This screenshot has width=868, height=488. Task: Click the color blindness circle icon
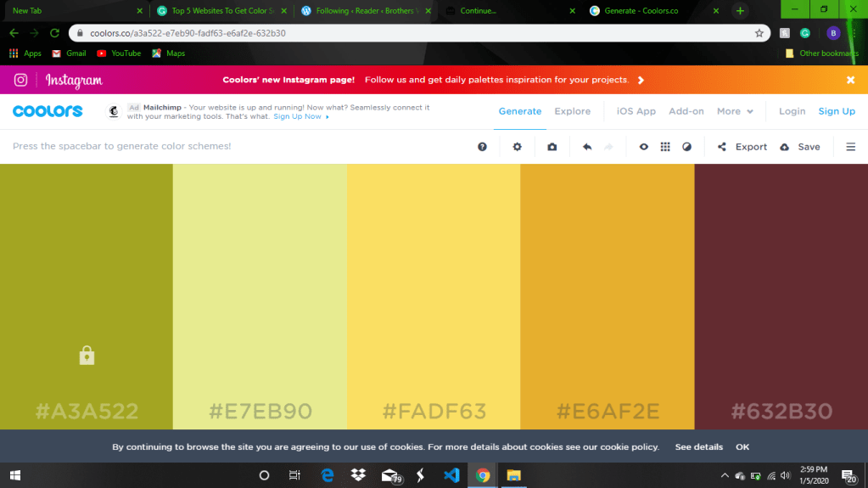coord(687,147)
